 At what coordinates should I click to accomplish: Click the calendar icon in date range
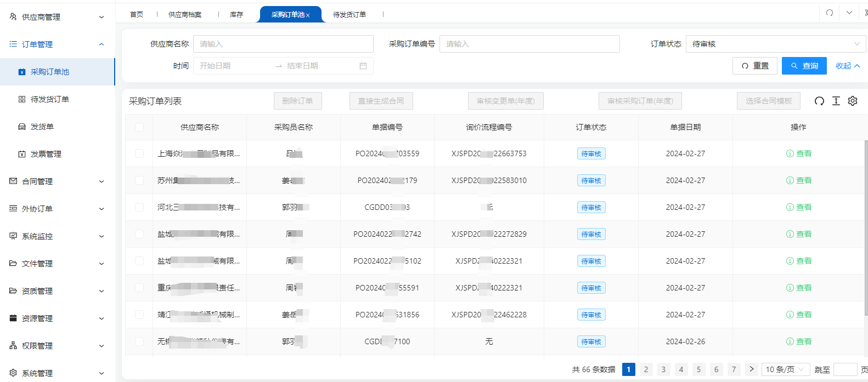click(x=363, y=66)
